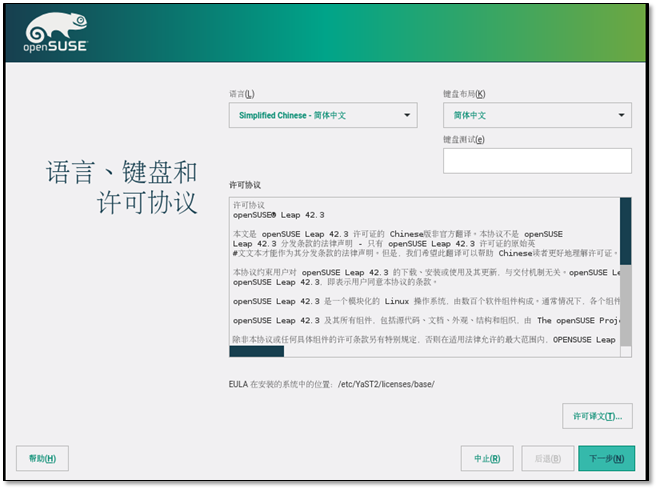Click the 后退(B) back button

pos(548,458)
